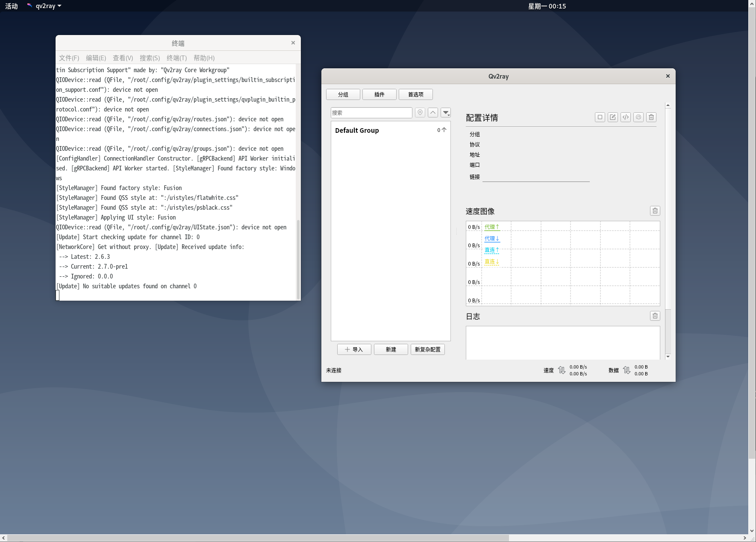Click the 新建 new connection button
Viewport: 756px width, 542px height.
coord(391,349)
